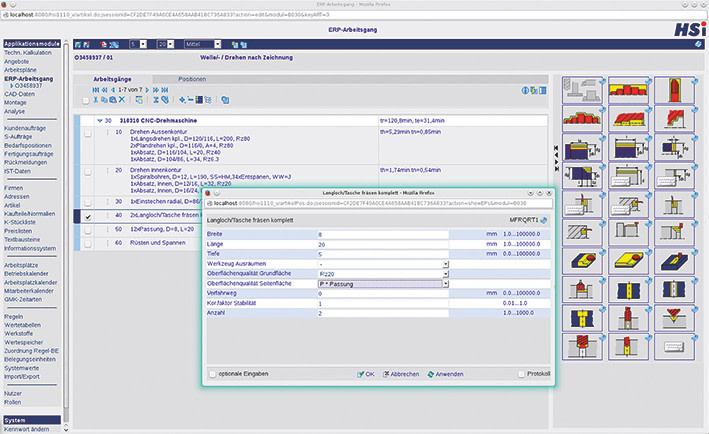Click the red arrow icon in dark blue toolbar
Viewport: 709px width, 434px height.
click(103, 44)
